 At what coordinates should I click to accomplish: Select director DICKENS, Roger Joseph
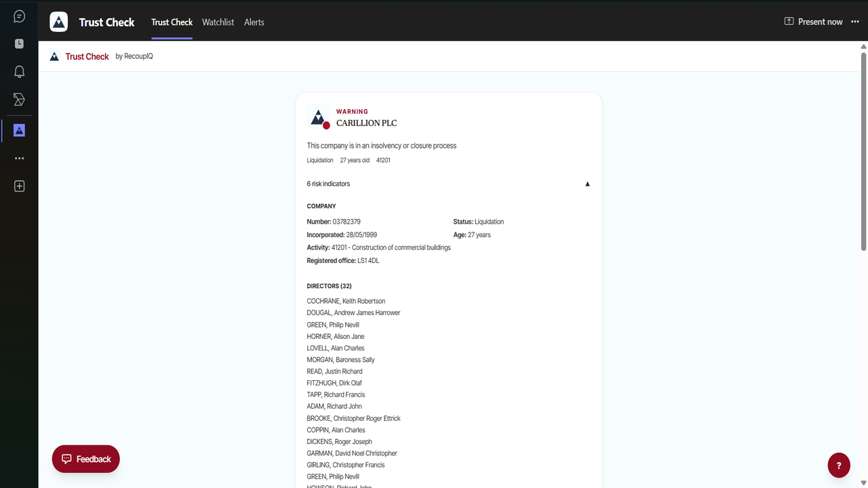[x=339, y=442]
